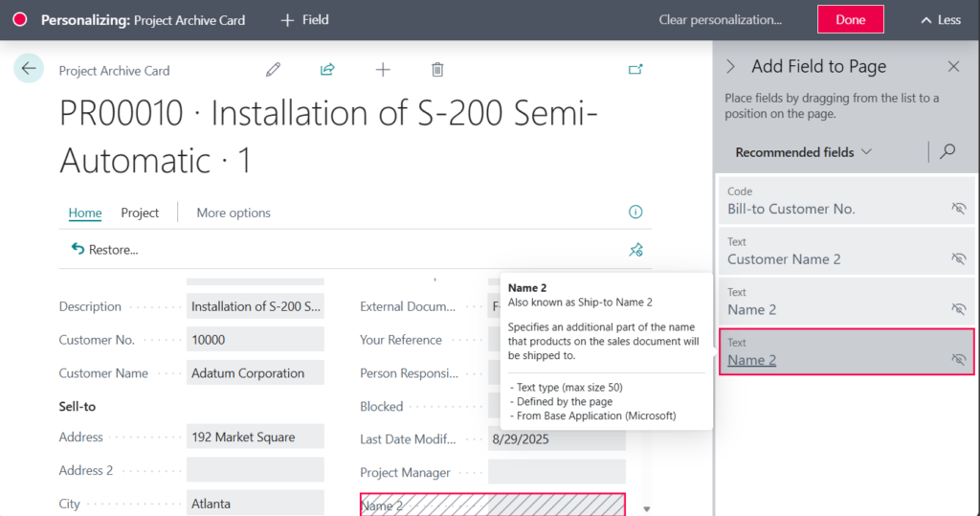Open Recommended fields dropdown
Image resolution: width=980 pixels, height=516 pixels.
(803, 152)
